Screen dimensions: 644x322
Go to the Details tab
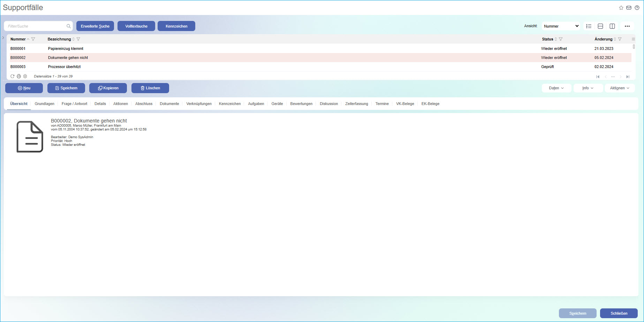100,104
